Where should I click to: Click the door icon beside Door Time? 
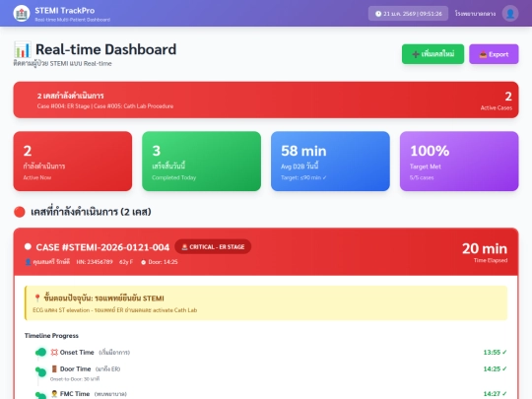point(54,368)
